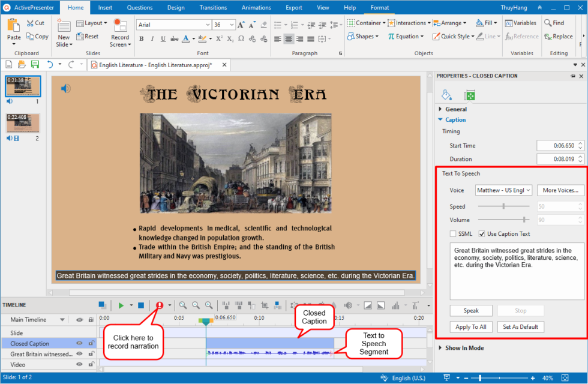The height and width of the screenshot is (384, 588).
Task: Switch to the Insert ribbon tab
Action: [105, 7]
